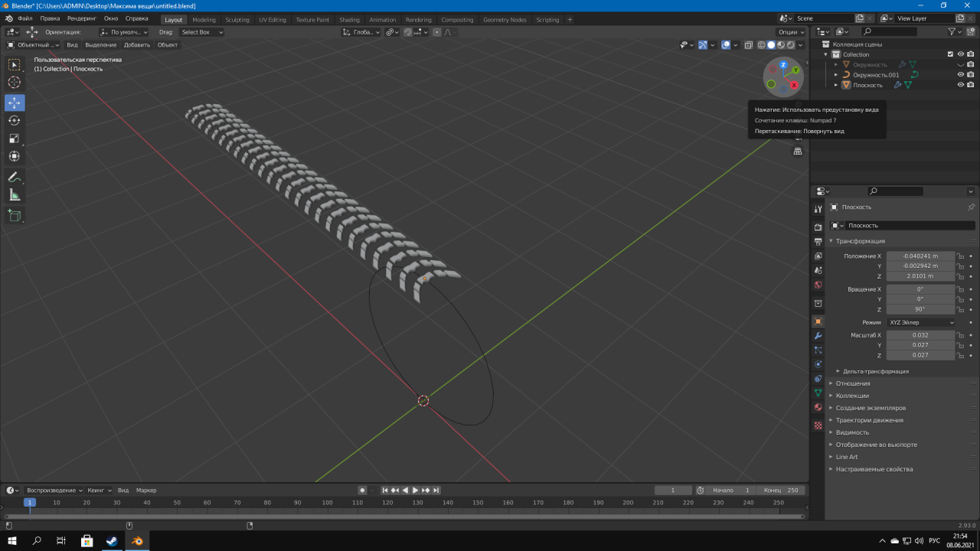The width and height of the screenshot is (980, 551).
Task: Activate the Rotate tool
Action: tap(15, 120)
